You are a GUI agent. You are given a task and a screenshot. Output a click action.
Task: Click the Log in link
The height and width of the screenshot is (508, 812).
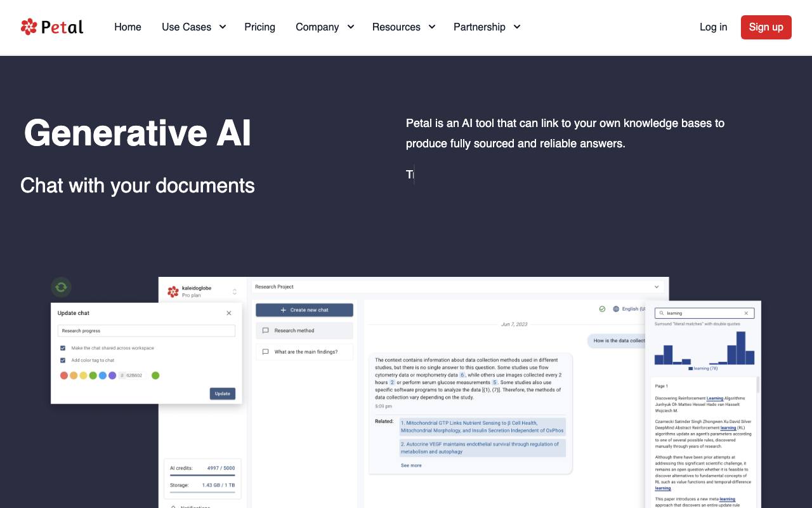coord(714,27)
